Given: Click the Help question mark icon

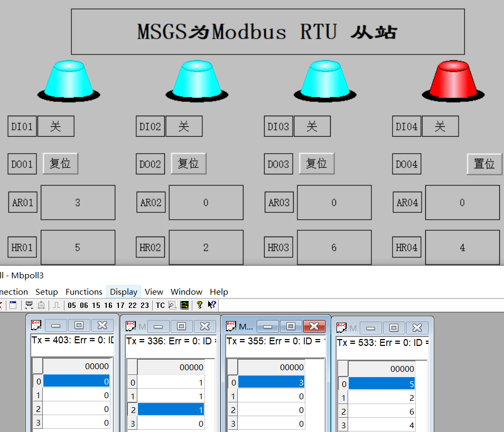Looking at the screenshot, I should point(199,305).
